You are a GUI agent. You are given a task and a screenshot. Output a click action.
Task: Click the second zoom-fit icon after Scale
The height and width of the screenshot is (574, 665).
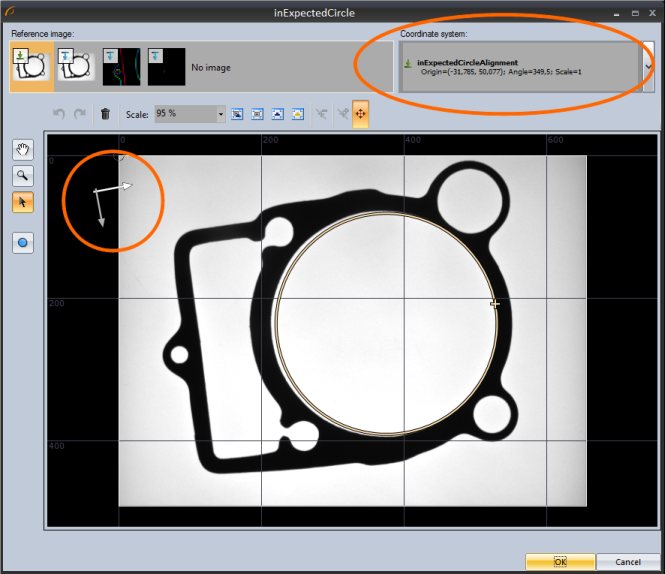pyautogui.click(x=258, y=114)
